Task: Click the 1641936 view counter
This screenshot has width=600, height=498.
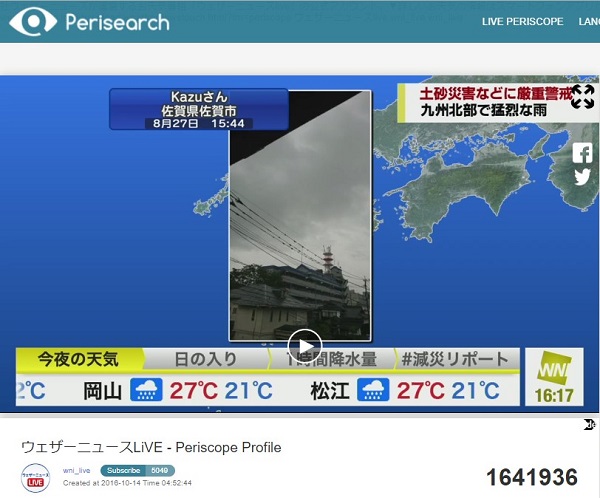Action: coord(532,477)
